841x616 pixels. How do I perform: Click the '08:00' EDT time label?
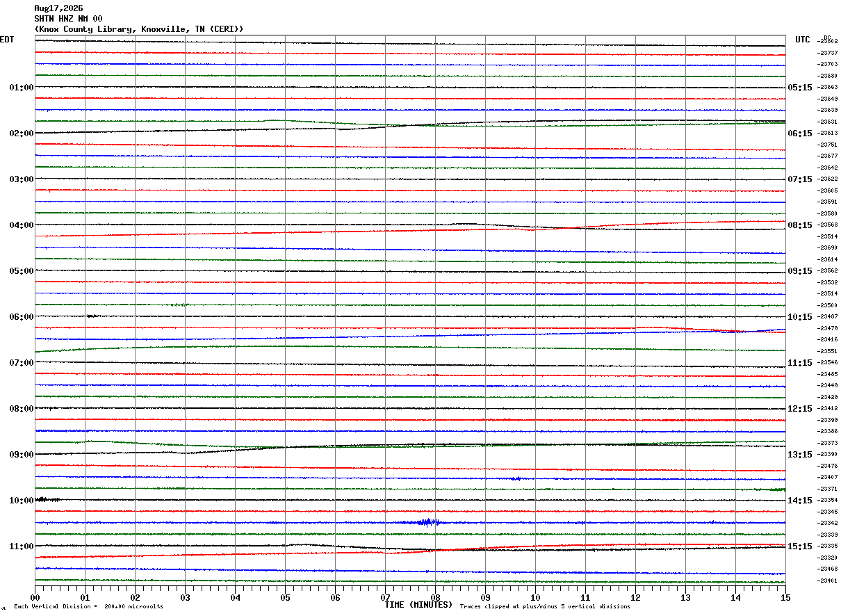[21, 409]
